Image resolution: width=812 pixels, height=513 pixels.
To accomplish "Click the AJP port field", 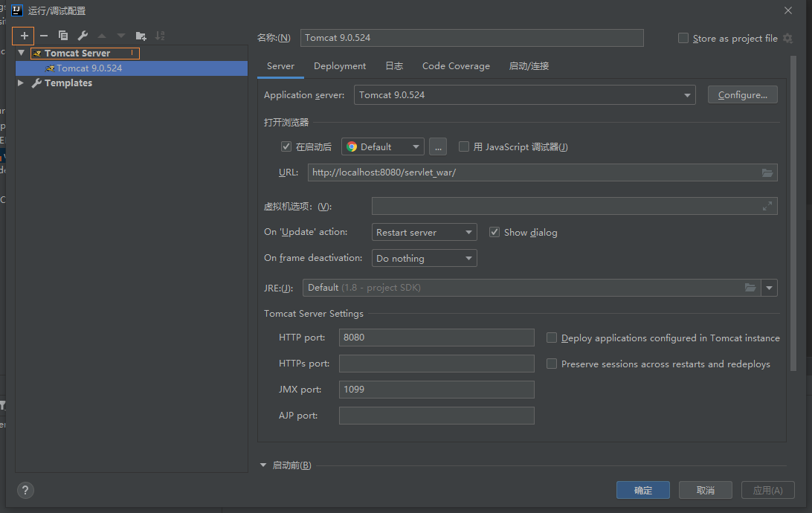I will 436,415.
